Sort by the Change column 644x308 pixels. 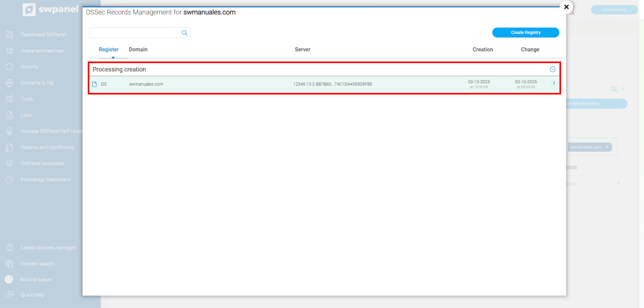coord(530,49)
